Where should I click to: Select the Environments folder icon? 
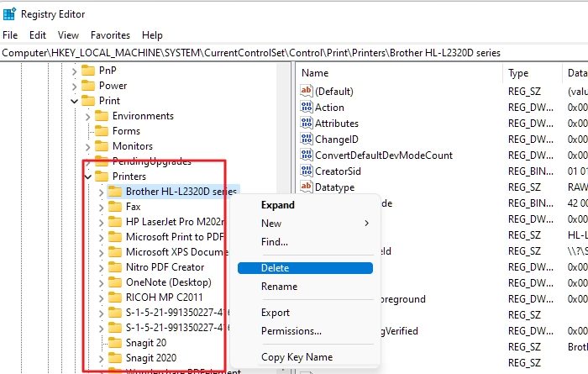click(102, 115)
